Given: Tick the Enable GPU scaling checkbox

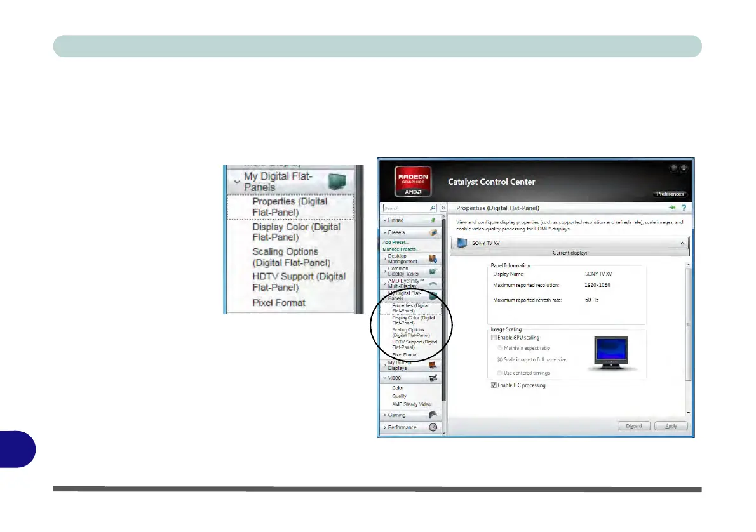Looking at the screenshot, I should pyautogui.click(x=494, y=338).
